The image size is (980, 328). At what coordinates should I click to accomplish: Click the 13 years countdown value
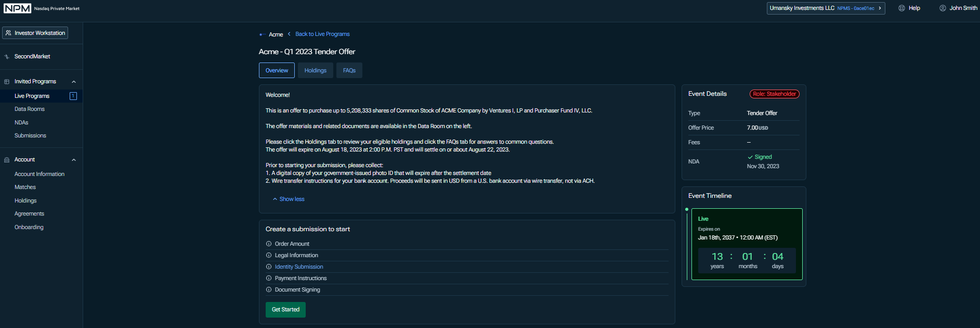coord(717,257)
